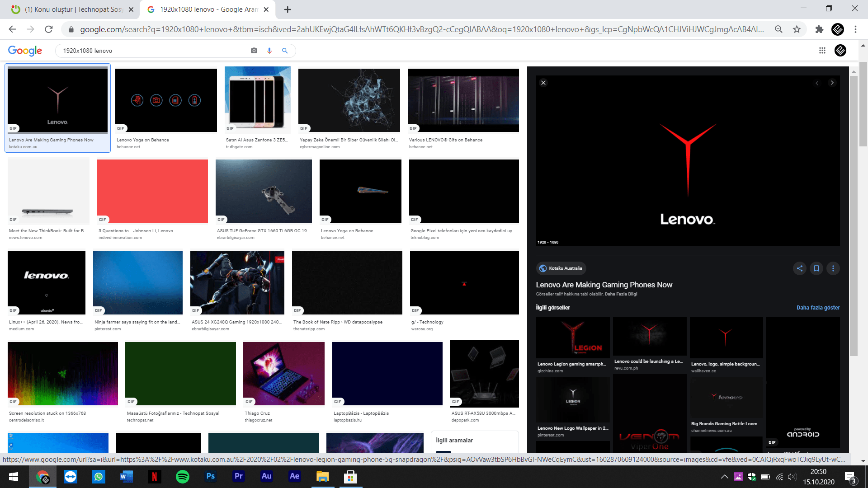Viewport: 868px width, 488px height.
Task: Open three-dot options in preview panel
Action: pos(833,268)
